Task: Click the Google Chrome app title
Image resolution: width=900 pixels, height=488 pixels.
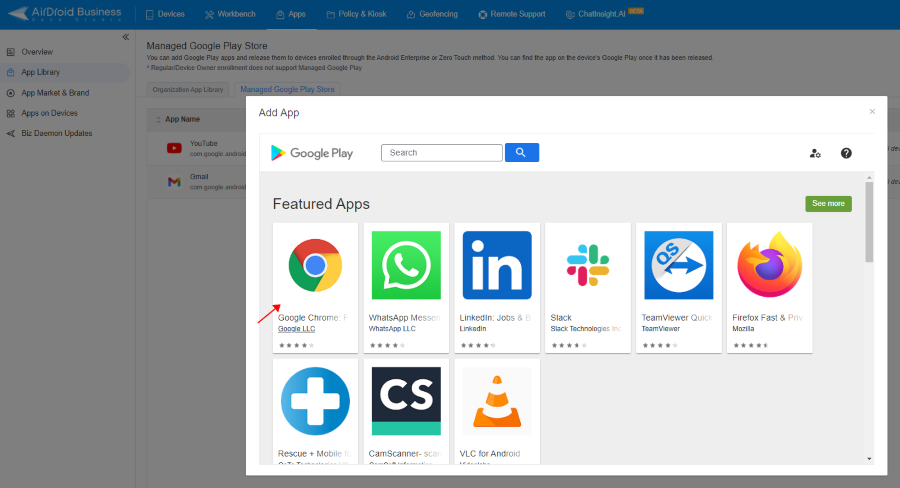Action: tap(313, 317)
